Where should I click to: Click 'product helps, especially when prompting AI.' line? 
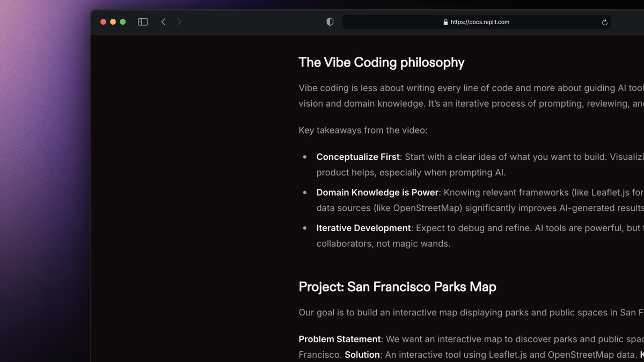click(411, 173)
